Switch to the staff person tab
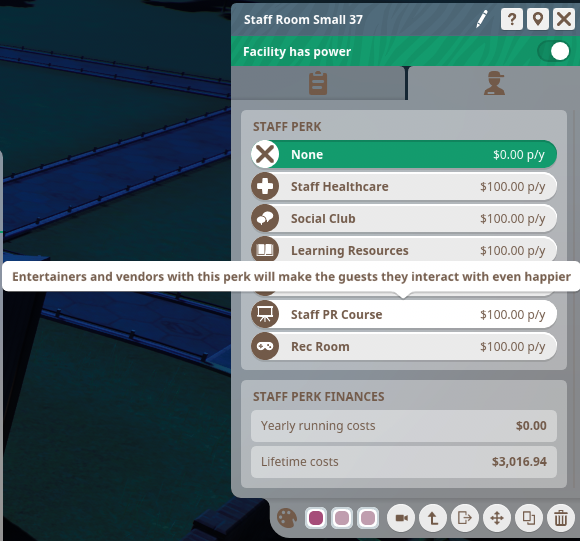Screen dimensions: 580x541 coord(494,83)
